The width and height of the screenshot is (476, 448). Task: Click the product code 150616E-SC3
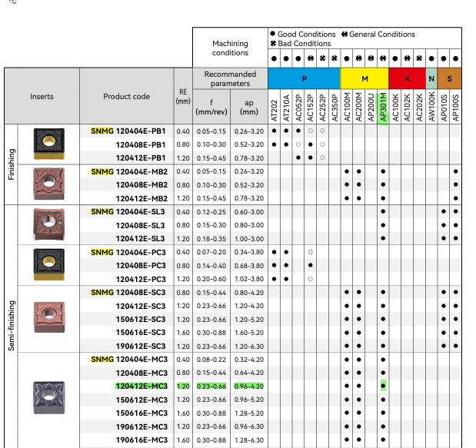[141, 333]
